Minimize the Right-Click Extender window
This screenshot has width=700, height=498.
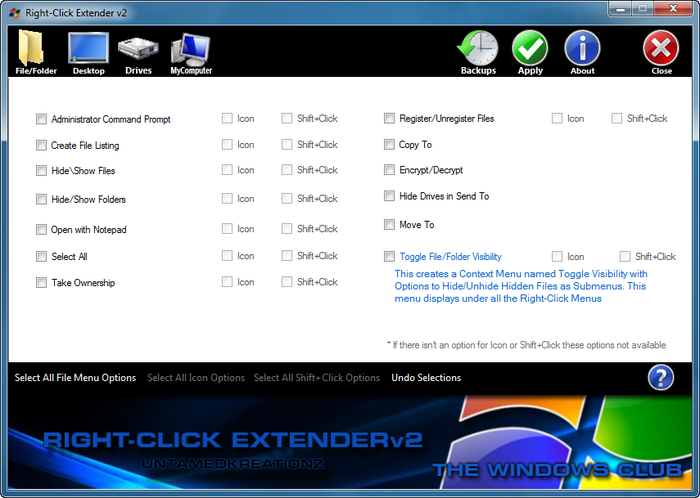click(620, 8)
